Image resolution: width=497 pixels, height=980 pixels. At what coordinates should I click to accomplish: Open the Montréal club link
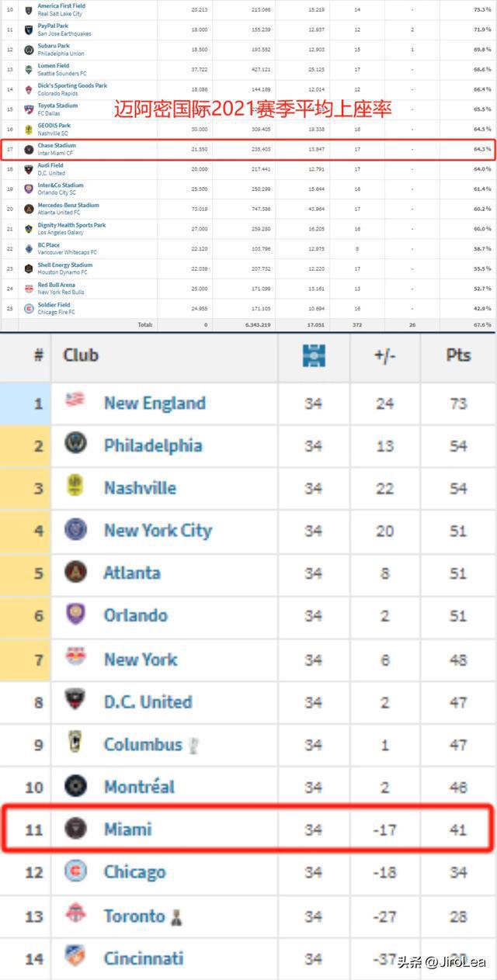tap(140, 787)
